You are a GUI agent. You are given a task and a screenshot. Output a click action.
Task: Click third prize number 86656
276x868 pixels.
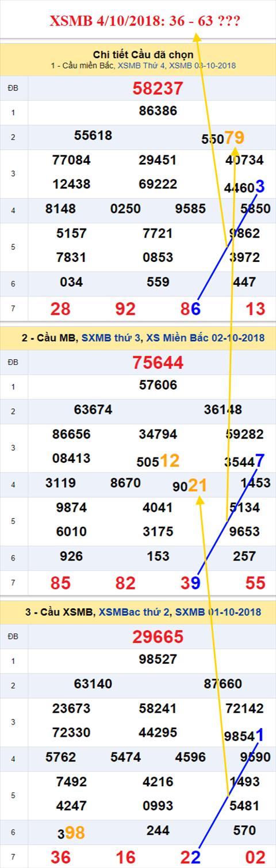coord(71,434)
